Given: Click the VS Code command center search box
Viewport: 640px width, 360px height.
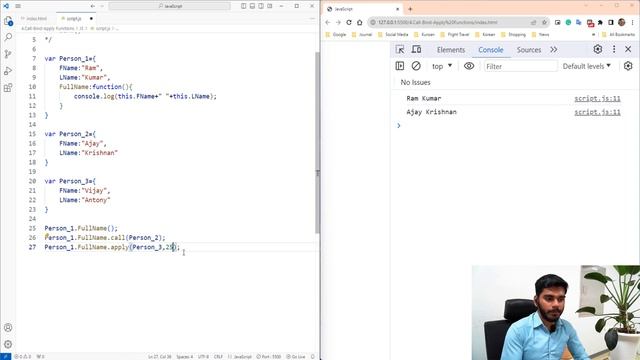Looking at the screenshot, I should coord(169,6).
